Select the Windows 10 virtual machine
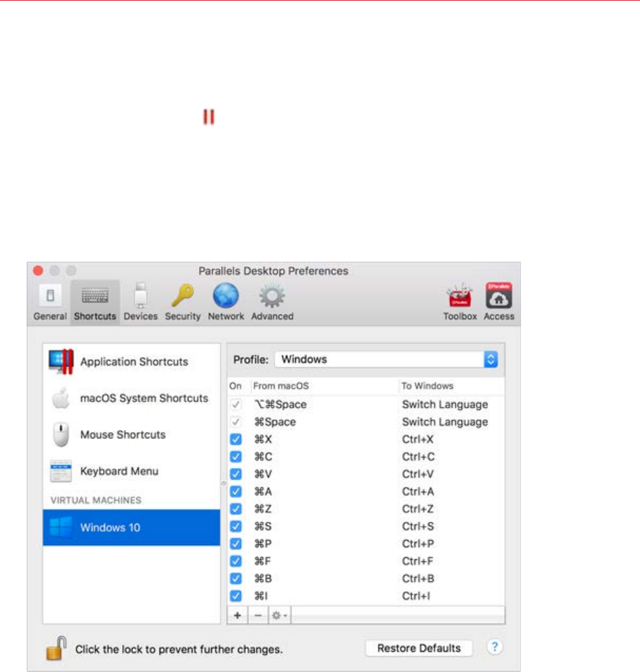 132,527
